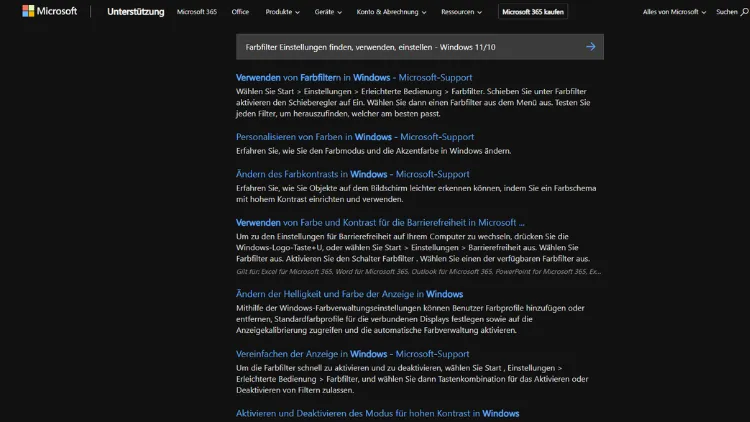This screenshot has height=422, width=750.
Task: Click the Suchen magnifier icon
Action: click(x=744, y=12)
